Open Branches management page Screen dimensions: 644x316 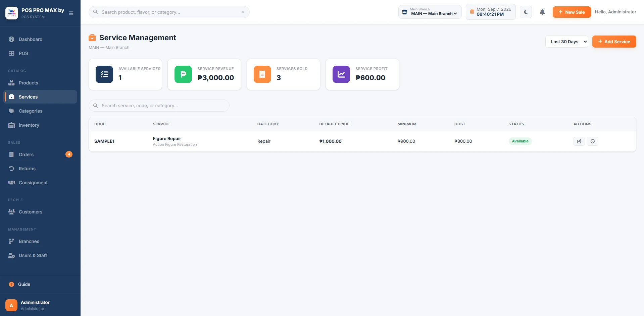[40, 241]
